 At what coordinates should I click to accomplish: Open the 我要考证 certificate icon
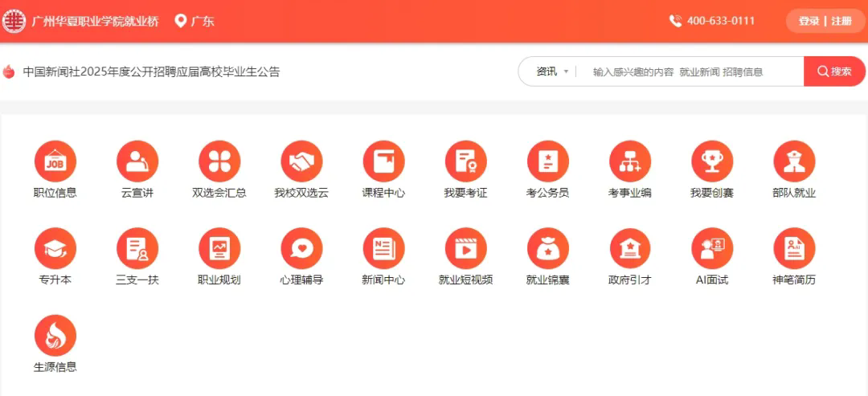point(466,161)
